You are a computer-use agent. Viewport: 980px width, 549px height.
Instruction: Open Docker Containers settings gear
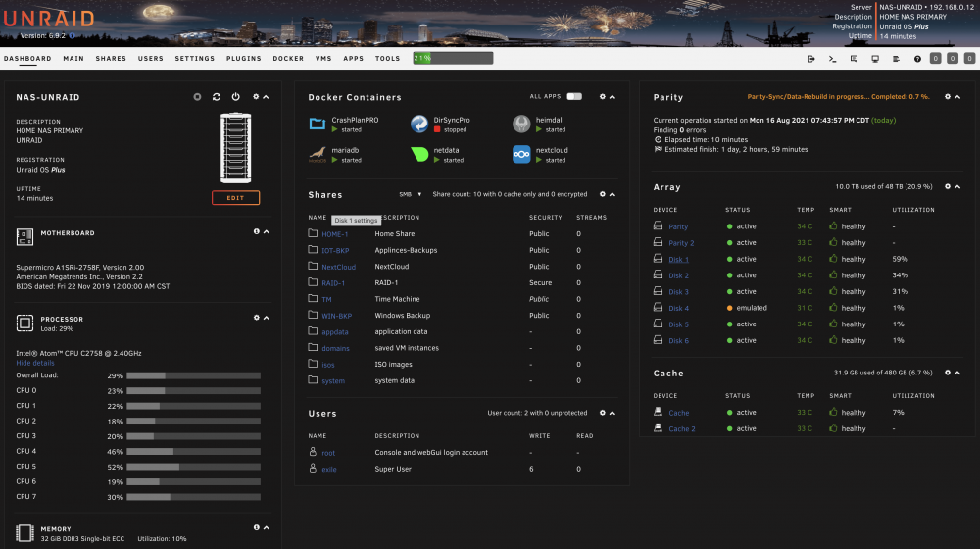tap(603, 97)
